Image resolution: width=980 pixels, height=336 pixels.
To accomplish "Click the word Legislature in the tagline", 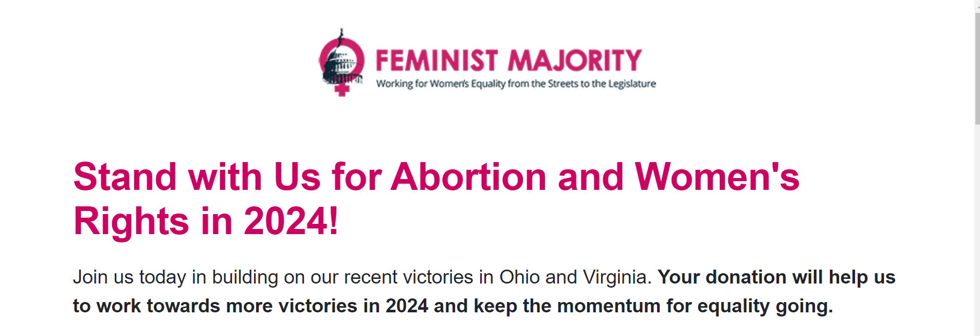I will click(632, 84).
